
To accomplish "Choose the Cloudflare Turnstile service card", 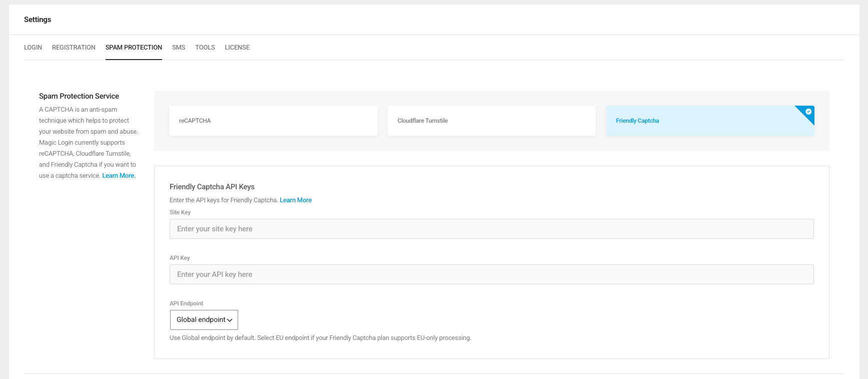I will [491, 121].
